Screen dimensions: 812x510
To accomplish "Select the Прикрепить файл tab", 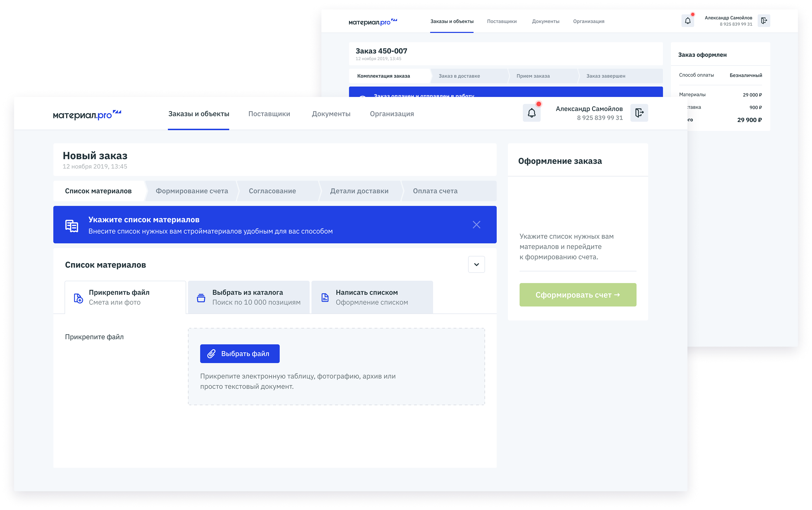I will 125,297.
